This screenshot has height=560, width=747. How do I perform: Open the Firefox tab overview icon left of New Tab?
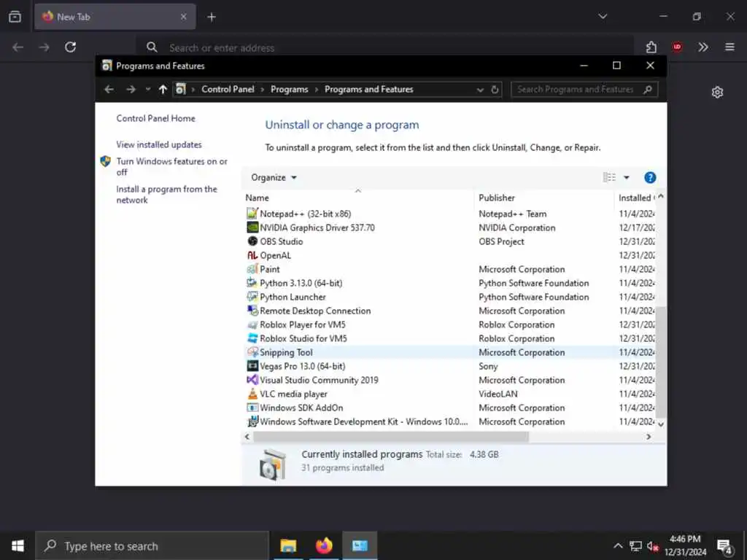click(15, 17)
